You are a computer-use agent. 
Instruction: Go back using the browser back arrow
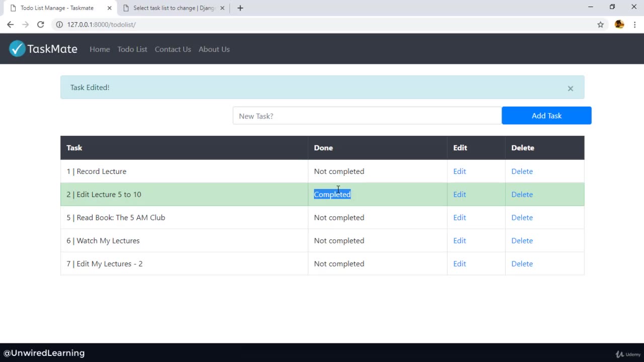(10, 25)
